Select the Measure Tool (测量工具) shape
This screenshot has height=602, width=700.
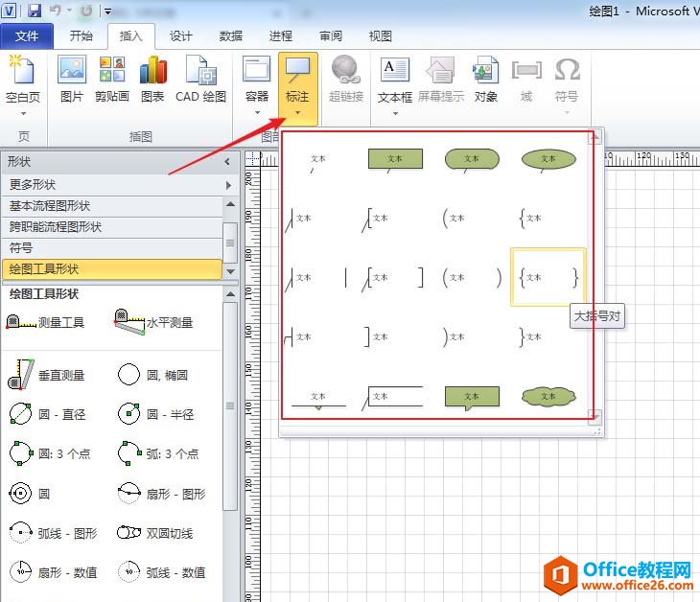[45, 322]
